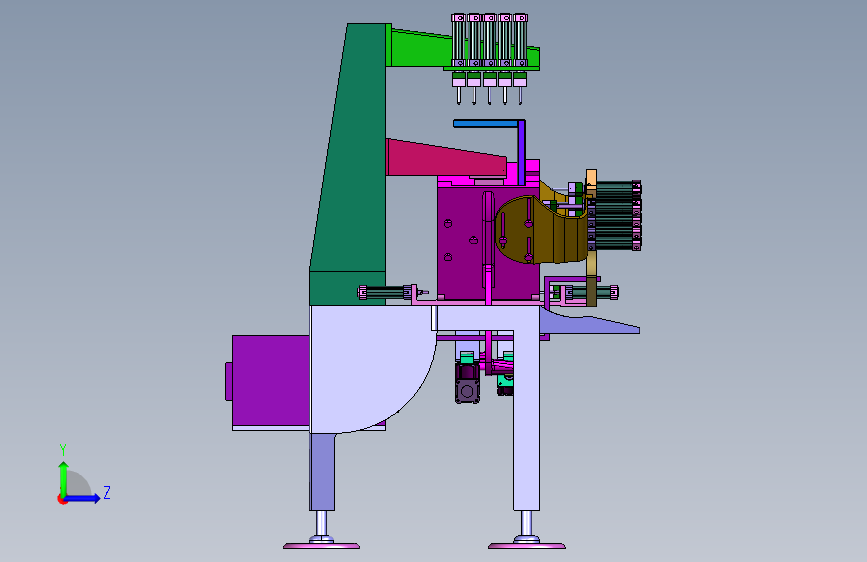Select the blue horizontal bar above the crimson arm
867x562 pixels.
487,124
